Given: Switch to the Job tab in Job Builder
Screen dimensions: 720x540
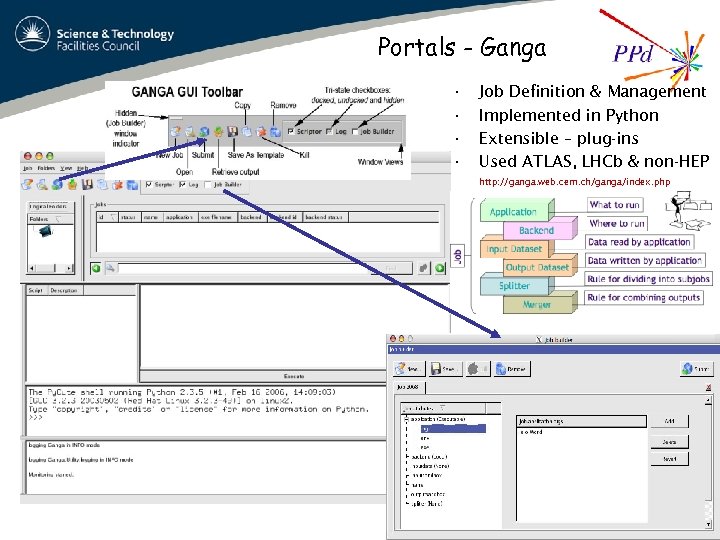Looking at the screenshot, I should [408, 387].
